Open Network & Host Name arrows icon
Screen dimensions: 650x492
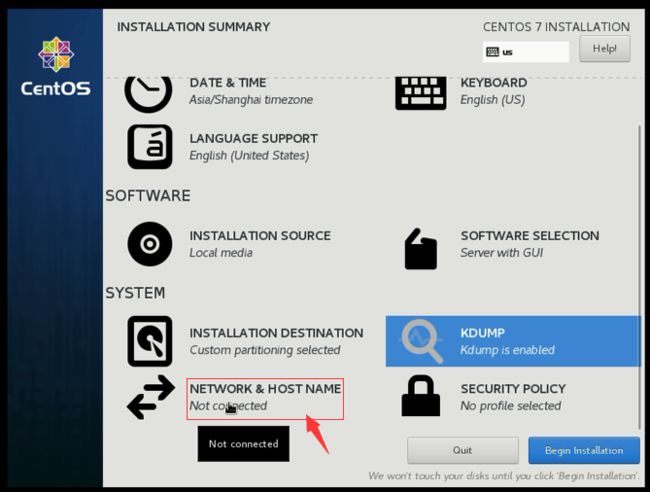click(x=150, y=397)
